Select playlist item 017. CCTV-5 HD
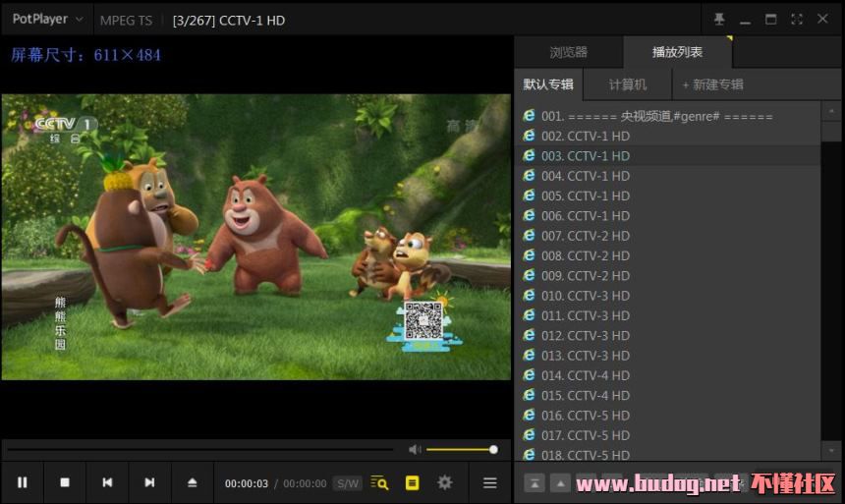 [x=667, y=435]
